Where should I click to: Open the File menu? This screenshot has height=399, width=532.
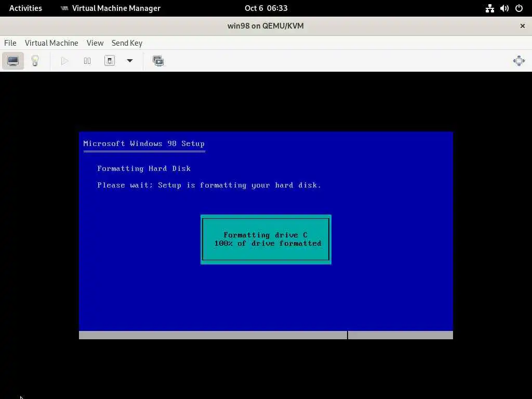point(10,43)
